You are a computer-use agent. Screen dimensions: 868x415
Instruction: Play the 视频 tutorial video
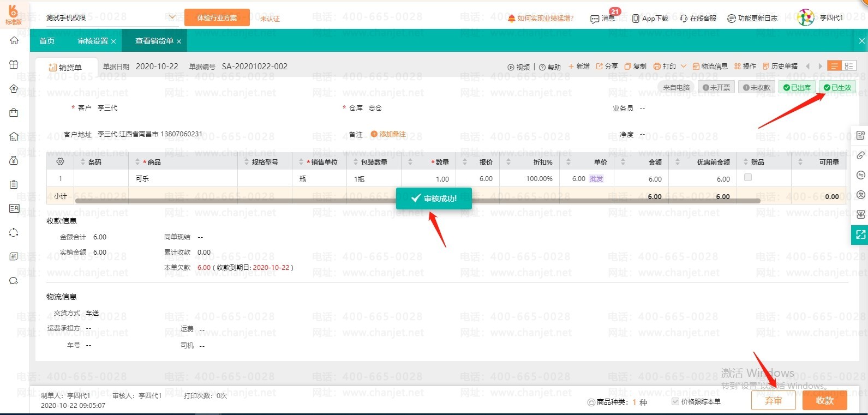(x=519, y=67)
